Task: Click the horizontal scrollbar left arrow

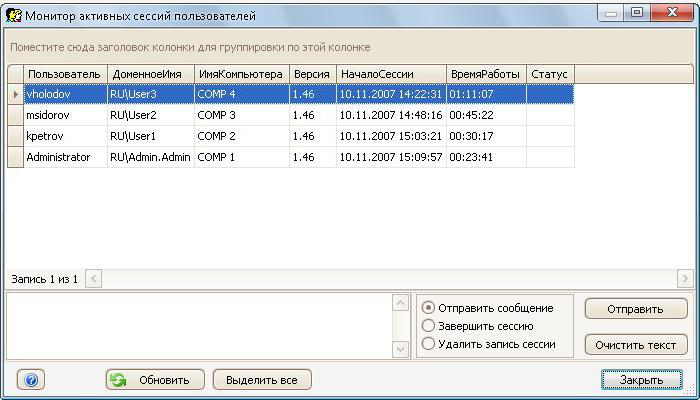Action: click(x=93, y=279)
